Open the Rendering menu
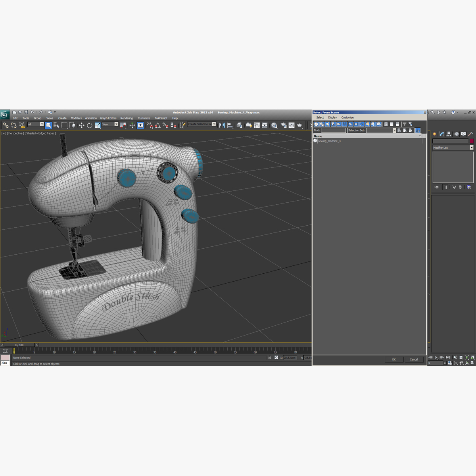 [127, 118]
